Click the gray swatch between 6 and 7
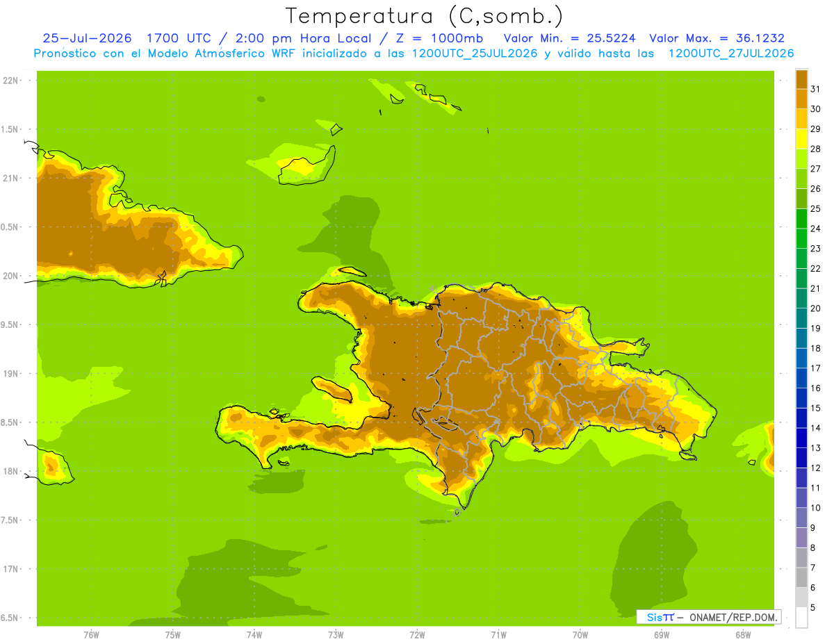834x644 pixels. pyautogui.click(x=801, y=577)
